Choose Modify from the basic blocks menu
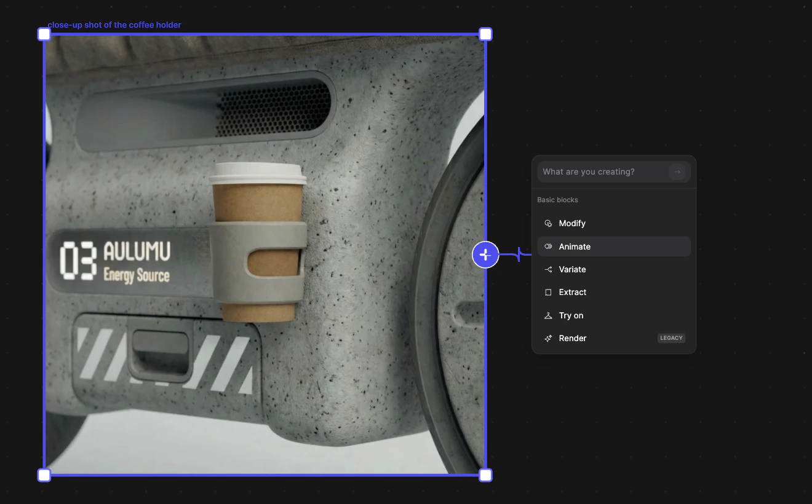This screenshot has height=504, width=812. [572, 224]
